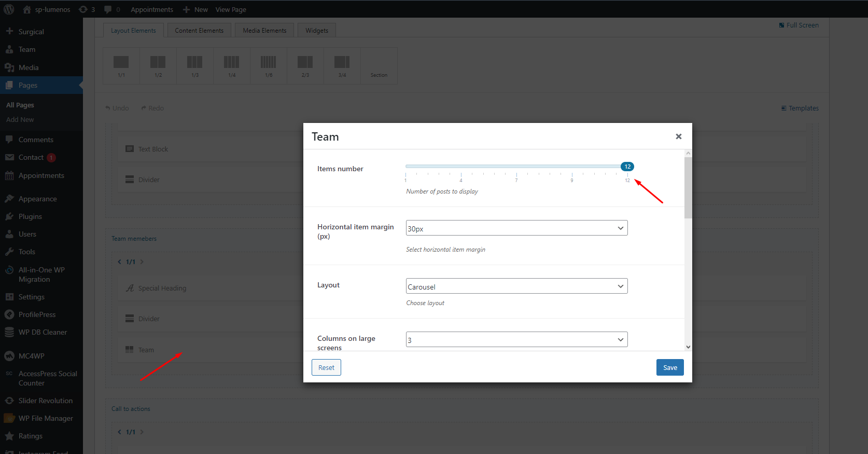Select the Pages sidebar menu

41,85
